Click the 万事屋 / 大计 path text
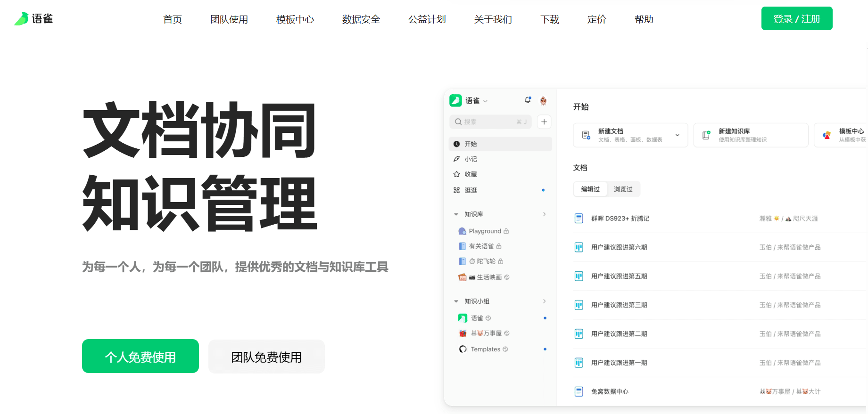This screenshot has height=414, width=868. click(790, 391)
